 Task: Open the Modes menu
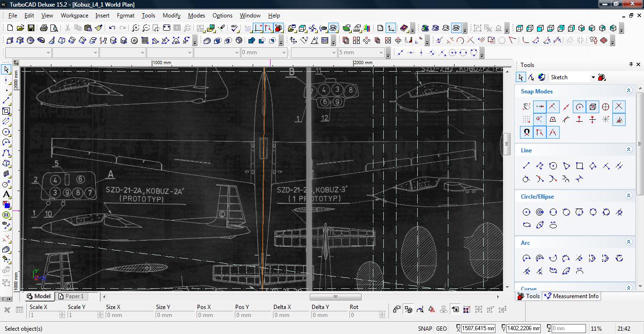coord(196,16)
